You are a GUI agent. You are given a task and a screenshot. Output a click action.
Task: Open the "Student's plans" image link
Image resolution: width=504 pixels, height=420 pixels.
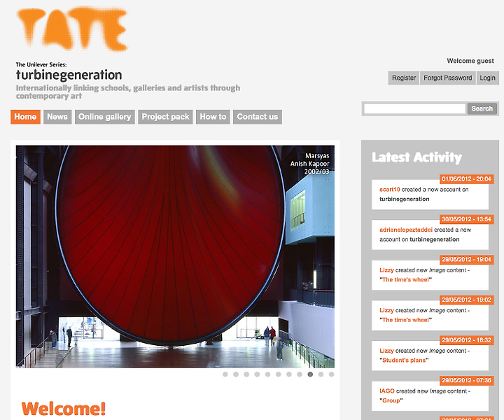404,360
